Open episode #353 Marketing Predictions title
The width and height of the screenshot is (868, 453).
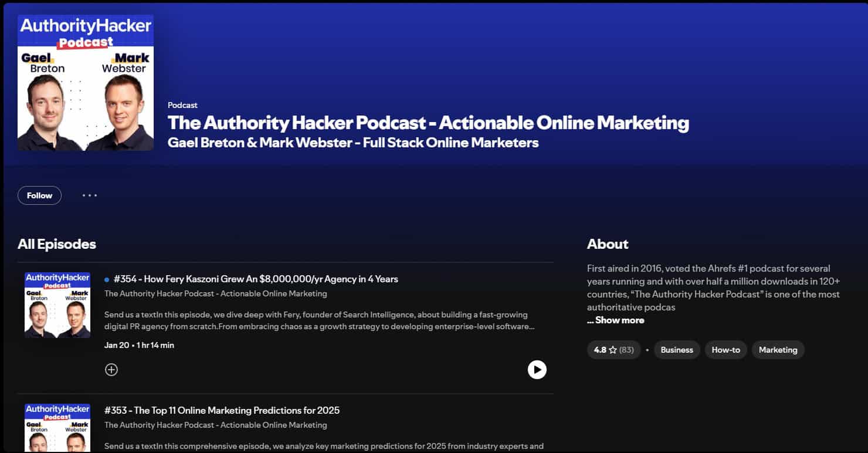tap(222, 410)
